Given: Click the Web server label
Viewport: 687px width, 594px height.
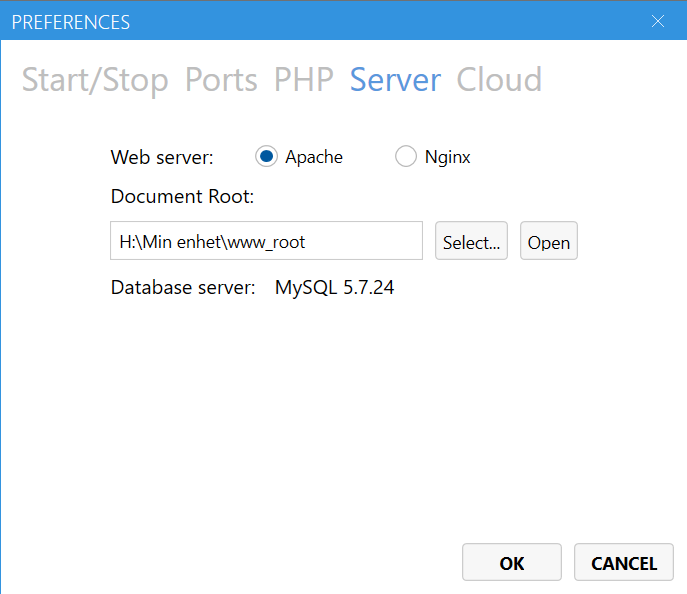Looking at the screenshot, I should point(162,157).
